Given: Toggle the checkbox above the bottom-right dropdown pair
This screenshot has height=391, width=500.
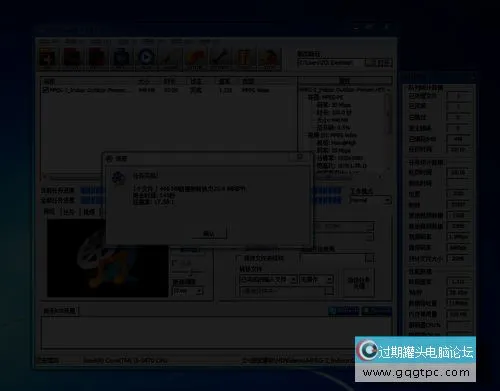Looking at the screenshot, I should coord(239,258).
